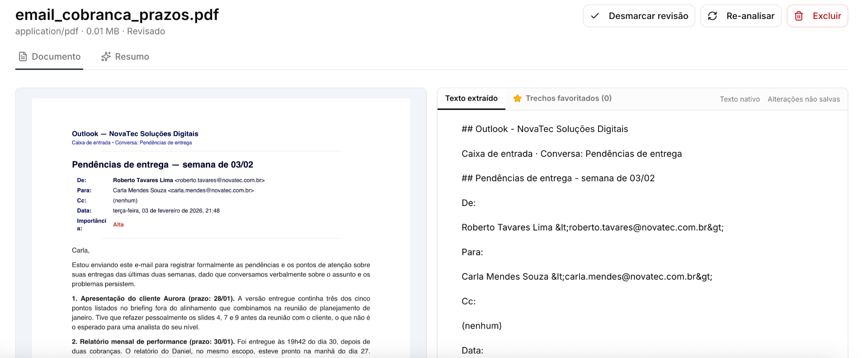868x358 pixels.
Task: Click the extracted Data: line
Action: pos(472,350)
